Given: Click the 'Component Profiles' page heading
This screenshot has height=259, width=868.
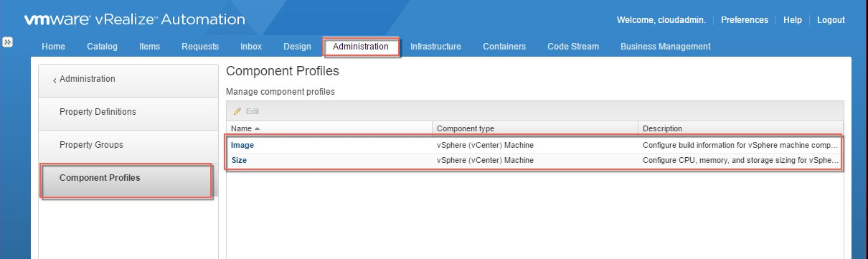Looking at the screenshot, I should (x=283, y=72).
